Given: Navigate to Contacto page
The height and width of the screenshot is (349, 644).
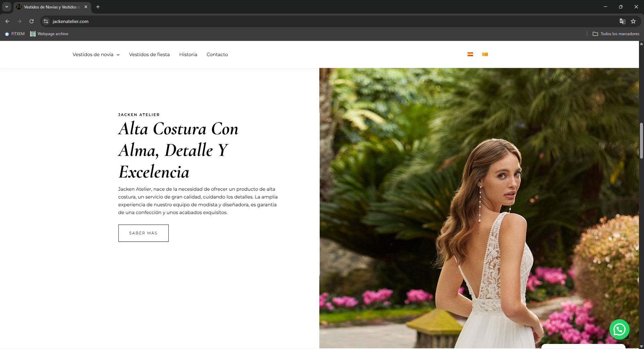Looking at the screenshot, I should coord(217,54).
